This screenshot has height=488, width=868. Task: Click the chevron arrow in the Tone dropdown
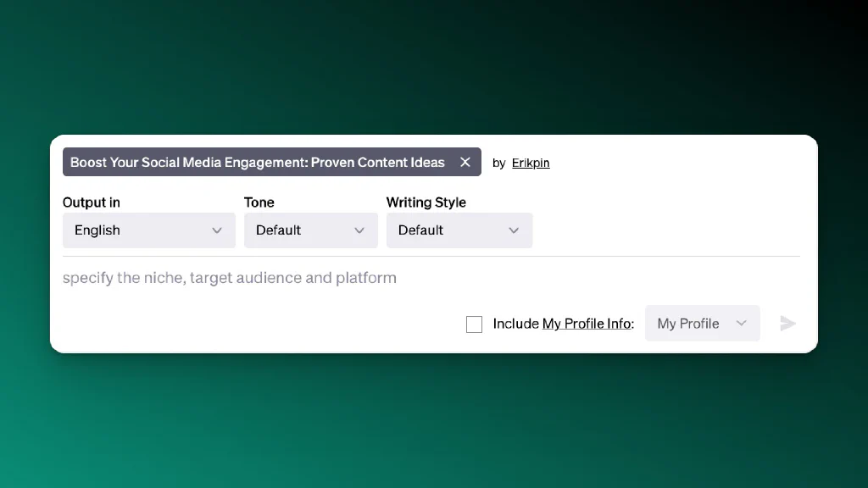[359, 230]
